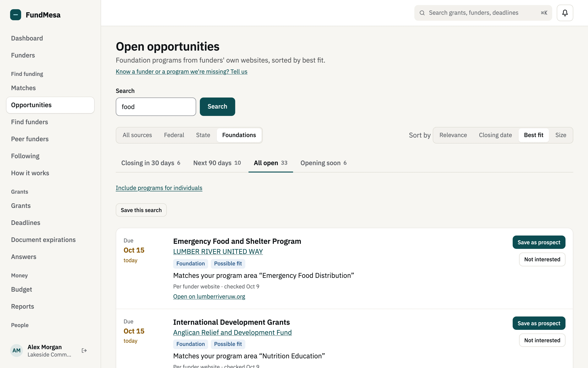Switch to Next 90 days tab
Image resolution: width=588 pixels, height=368 pixels.
217,163
